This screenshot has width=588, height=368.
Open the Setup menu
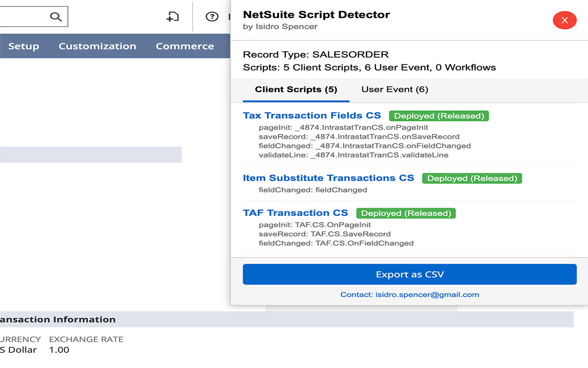point(23,46)
